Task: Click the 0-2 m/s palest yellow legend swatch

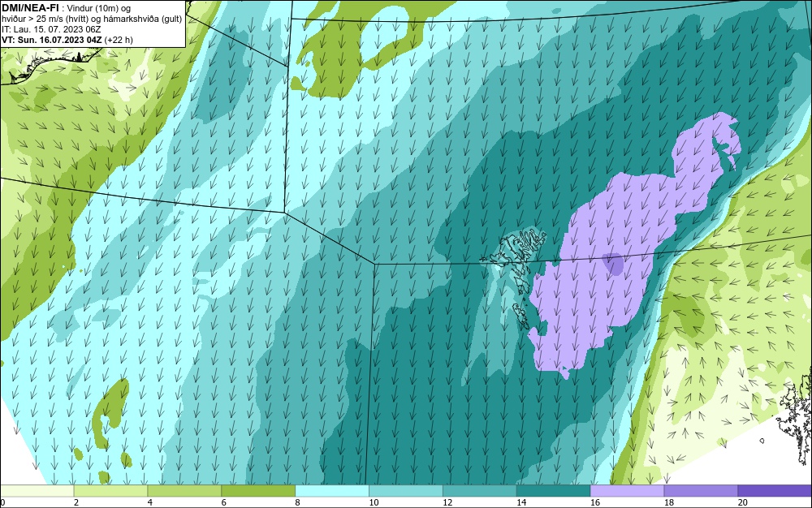Action: point(37,491)
